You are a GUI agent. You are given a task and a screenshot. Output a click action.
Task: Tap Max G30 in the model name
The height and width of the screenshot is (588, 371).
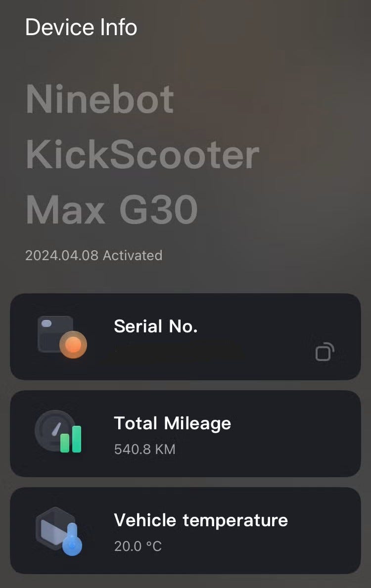(112, 210)
